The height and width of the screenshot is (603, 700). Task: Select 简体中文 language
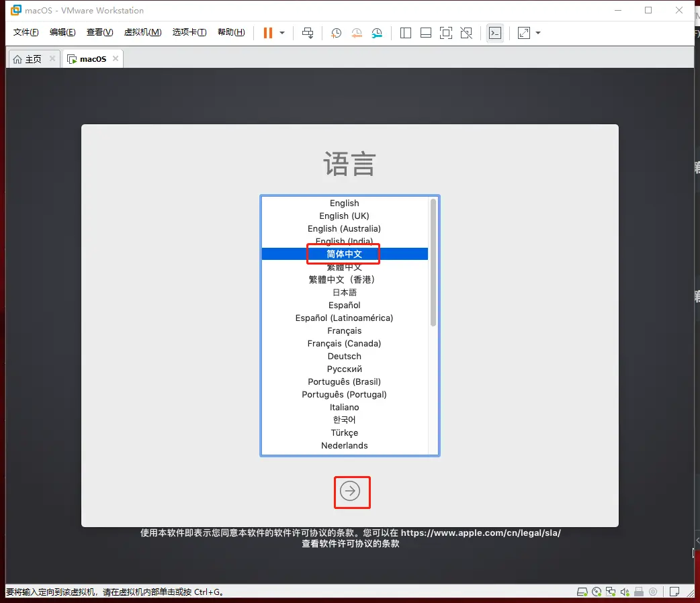[x=344, y=254]
